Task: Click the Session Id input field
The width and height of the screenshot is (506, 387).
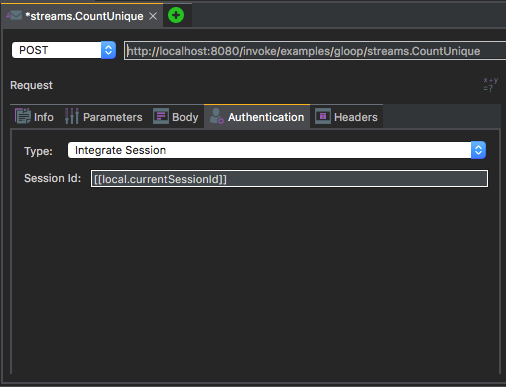Action: pos(289,179)
